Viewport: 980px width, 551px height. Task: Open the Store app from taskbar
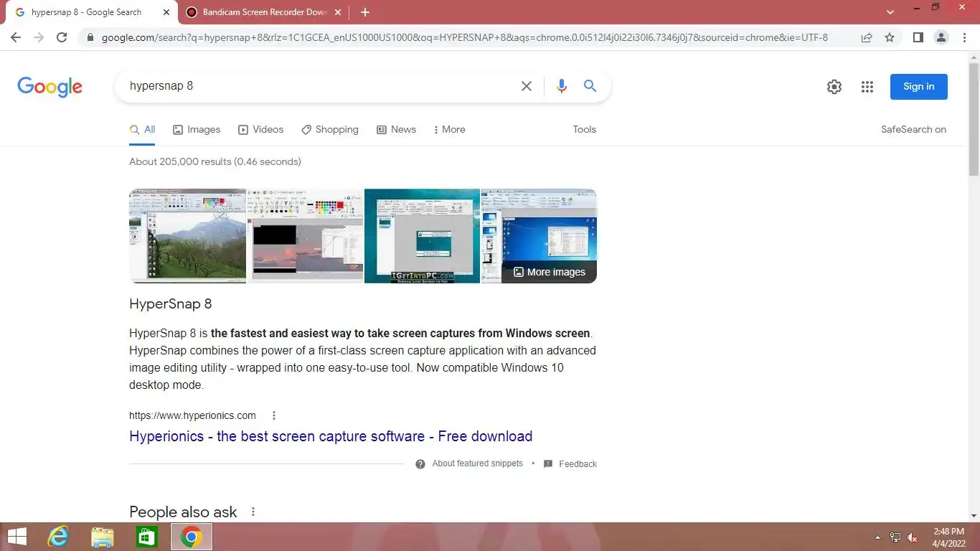(x=146, y=537)
